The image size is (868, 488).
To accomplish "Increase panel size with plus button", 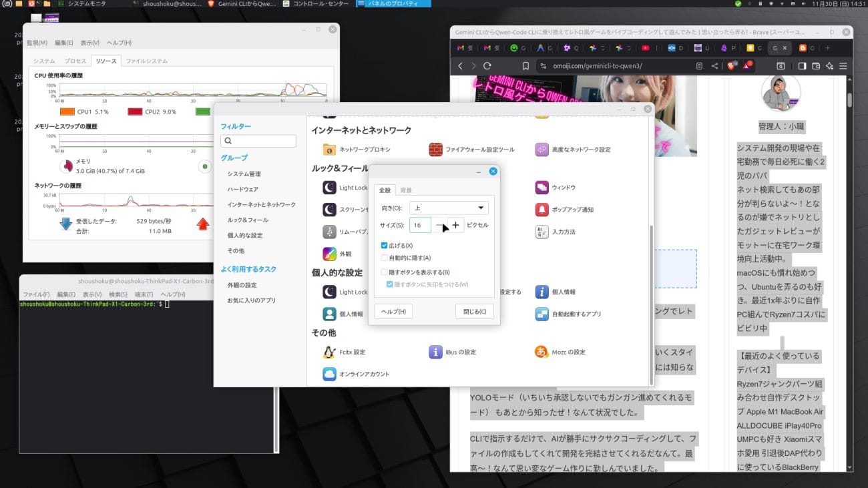I will tap(455, 226).
